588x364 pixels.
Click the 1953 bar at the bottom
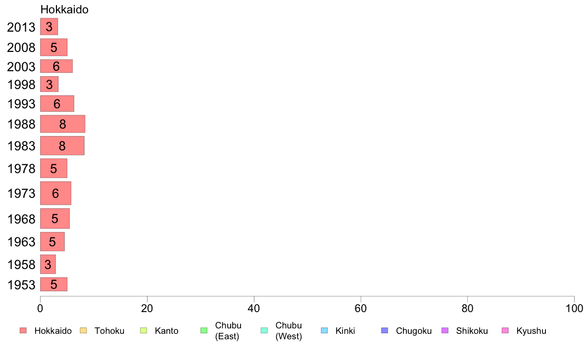(53, 284)
